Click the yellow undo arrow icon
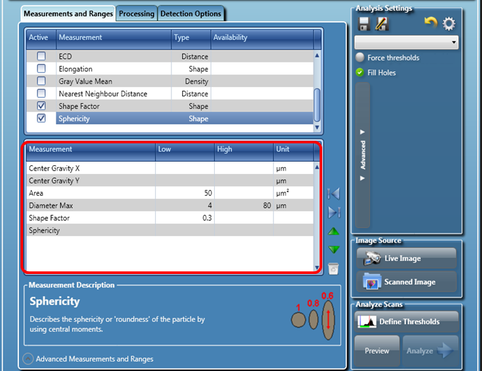The width and height of the screenshot is (482, 371). [x=431, y=23]
